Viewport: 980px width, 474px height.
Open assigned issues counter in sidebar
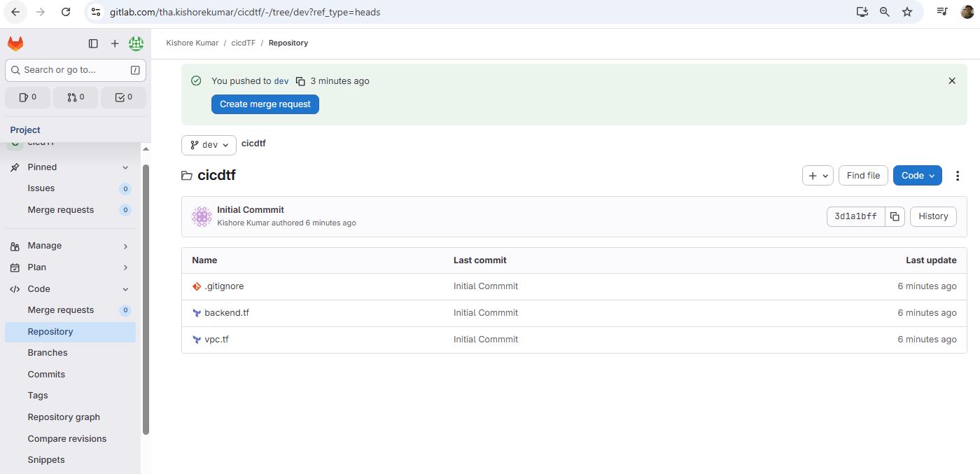point(28,97)
